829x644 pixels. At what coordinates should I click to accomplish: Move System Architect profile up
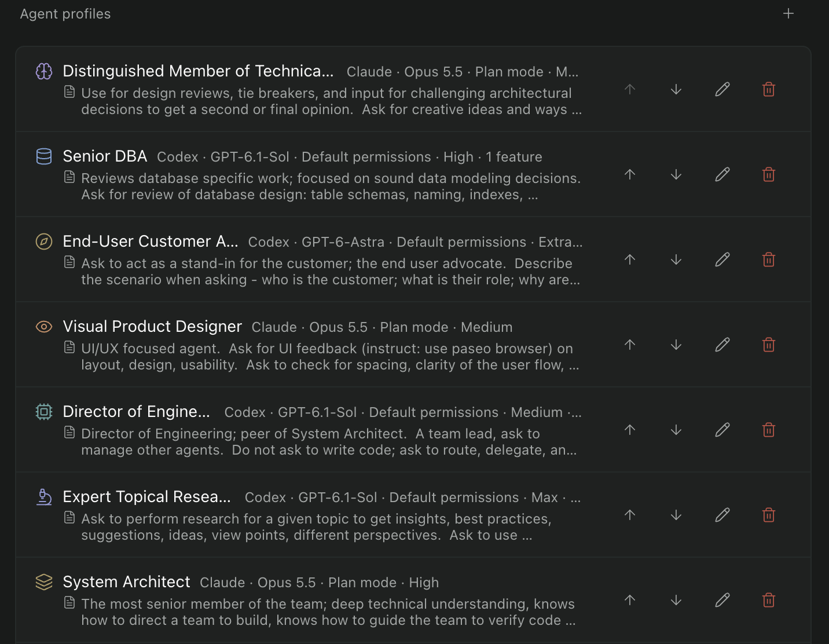pos(630,600)
